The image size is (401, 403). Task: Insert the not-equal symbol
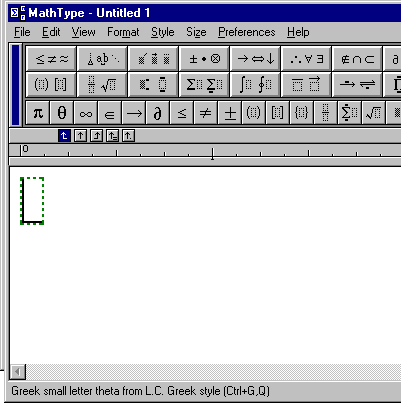pyautogui.click(x=206, y=113)
